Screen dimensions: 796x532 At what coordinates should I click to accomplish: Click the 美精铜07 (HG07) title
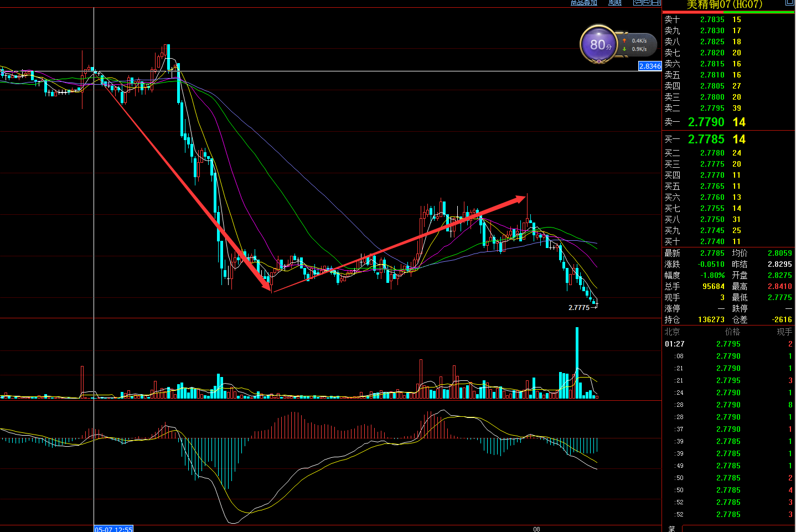coord(724,4)
